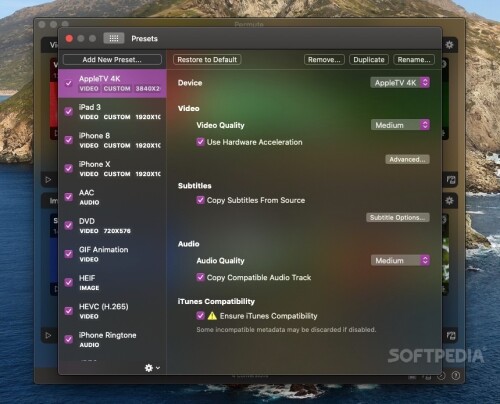Open the Audio Quality dropdown

pyautogui.click(x=400, y=260)
